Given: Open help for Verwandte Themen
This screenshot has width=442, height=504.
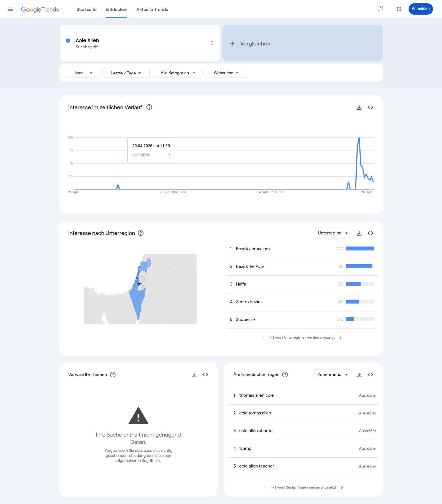Looking at the screenshot, I should (113, 375).
